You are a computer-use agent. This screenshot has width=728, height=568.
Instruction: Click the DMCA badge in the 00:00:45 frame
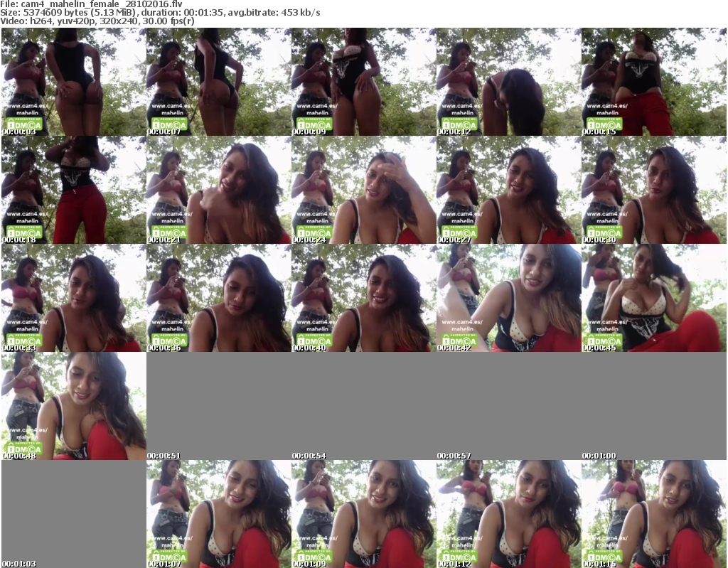(601, 340)
